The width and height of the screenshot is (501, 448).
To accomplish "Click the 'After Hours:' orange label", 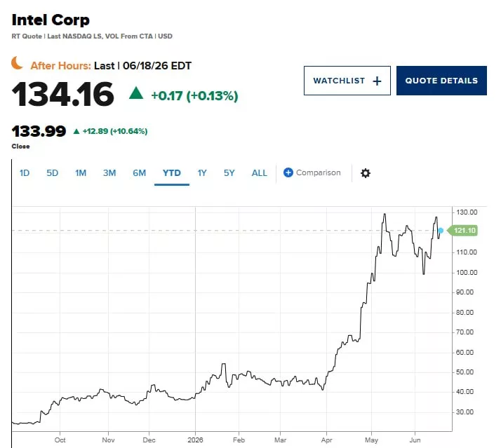I will 61,66.
